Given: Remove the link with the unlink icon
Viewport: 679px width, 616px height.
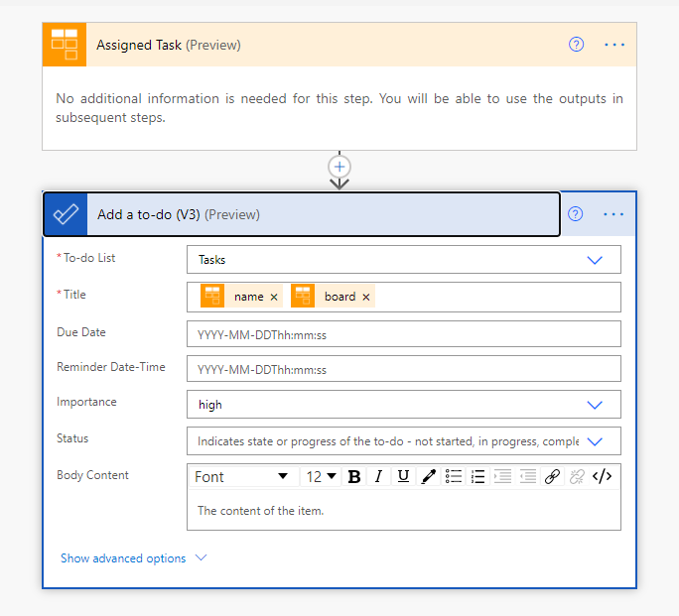Looking at the screenshot, I should (577, 477).
